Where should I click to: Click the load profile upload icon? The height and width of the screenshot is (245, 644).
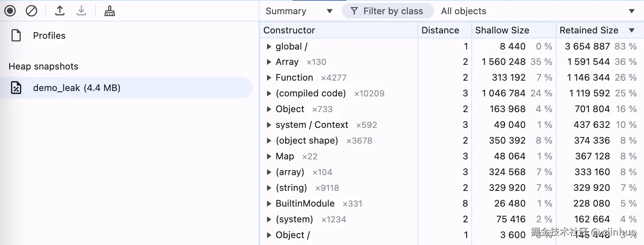(x=60, y=11)
